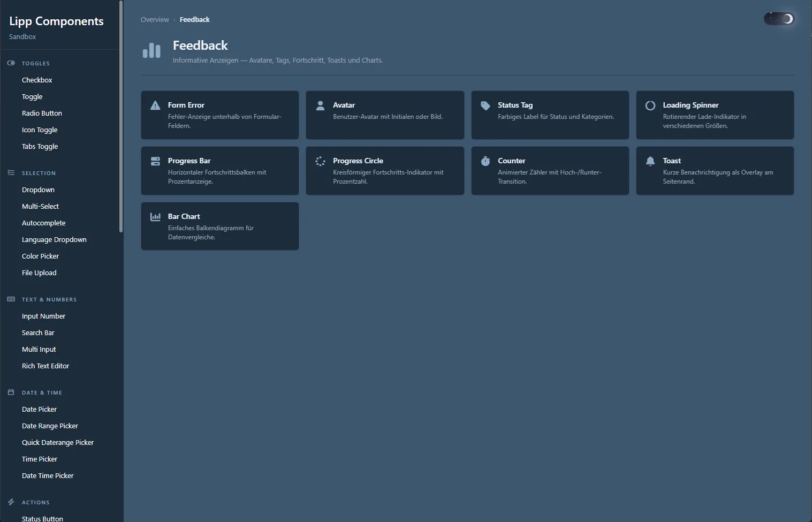Select Quick Daterange Picker in the sidebar
The image size is (812, 522).
click(58, 442)
